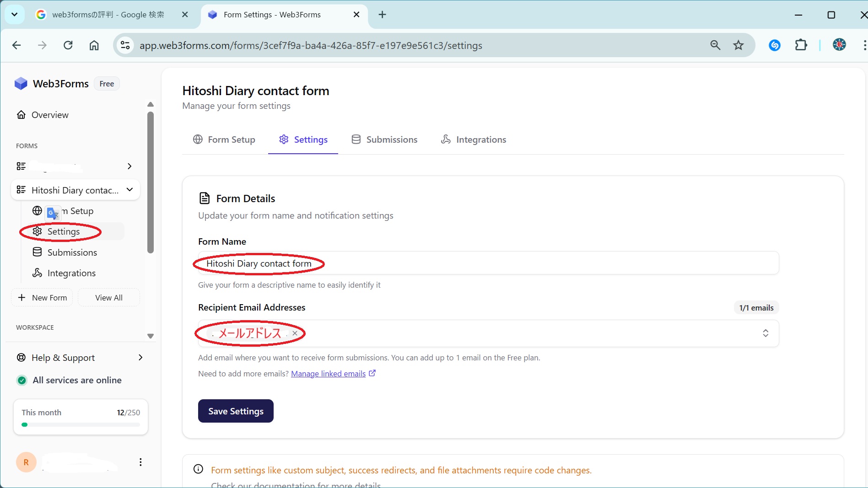The image size is (868, 488).
Task: Click the Save Settings button
Action: (x=236, y=411)
